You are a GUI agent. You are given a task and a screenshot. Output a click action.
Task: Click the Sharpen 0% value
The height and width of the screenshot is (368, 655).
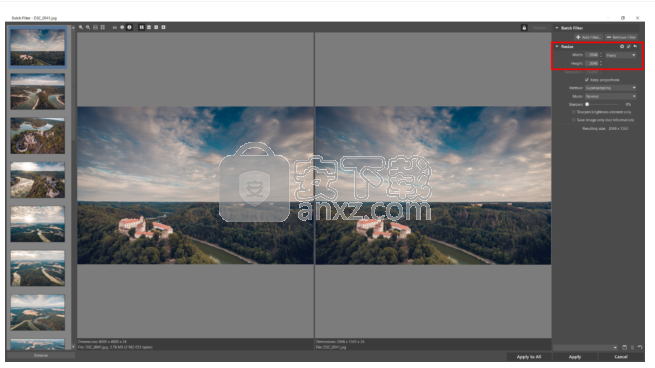(628, 104)
